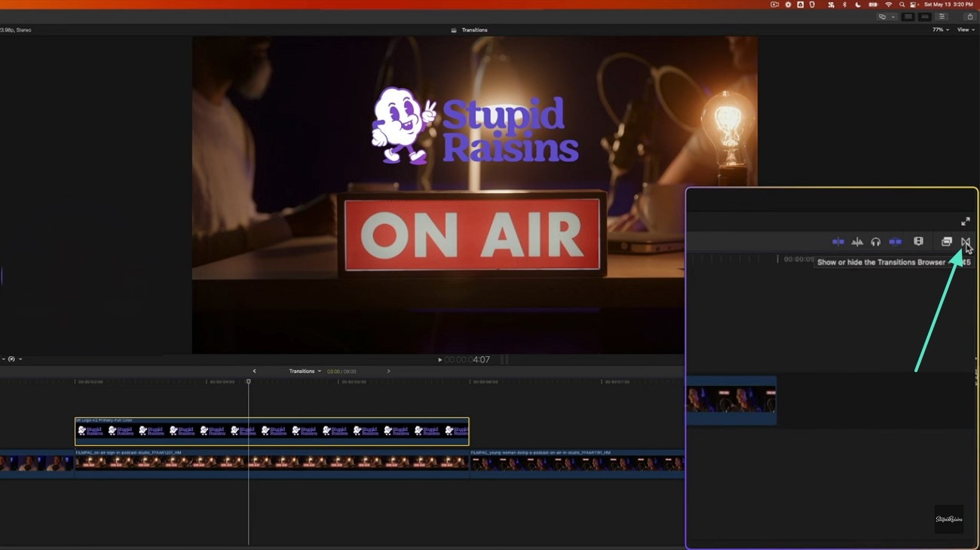980x550 pixels.
Task: Click the battery status icon
Action: tap(873, 5)
